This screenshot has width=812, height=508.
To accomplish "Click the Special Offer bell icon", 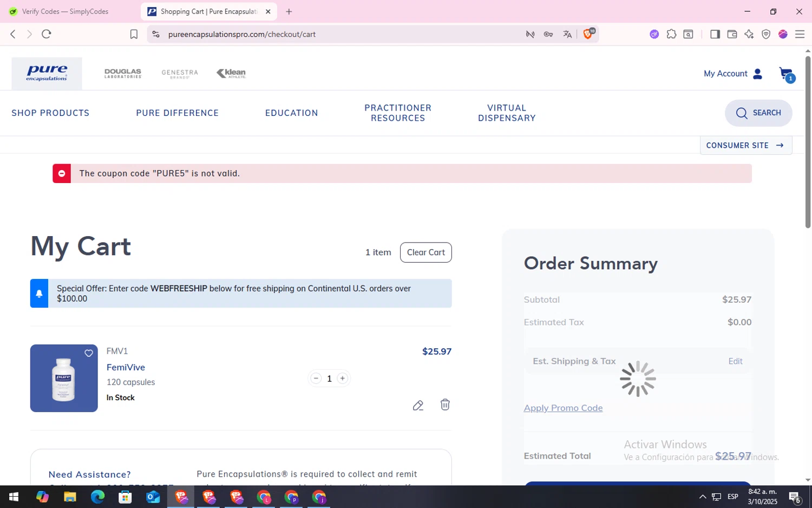I will pos(39,294).
